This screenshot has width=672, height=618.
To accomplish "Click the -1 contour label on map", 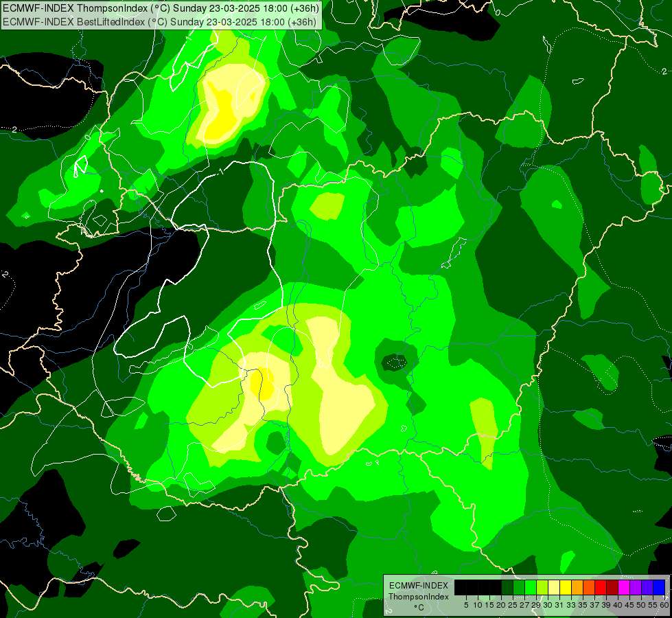I will [220, 172].
